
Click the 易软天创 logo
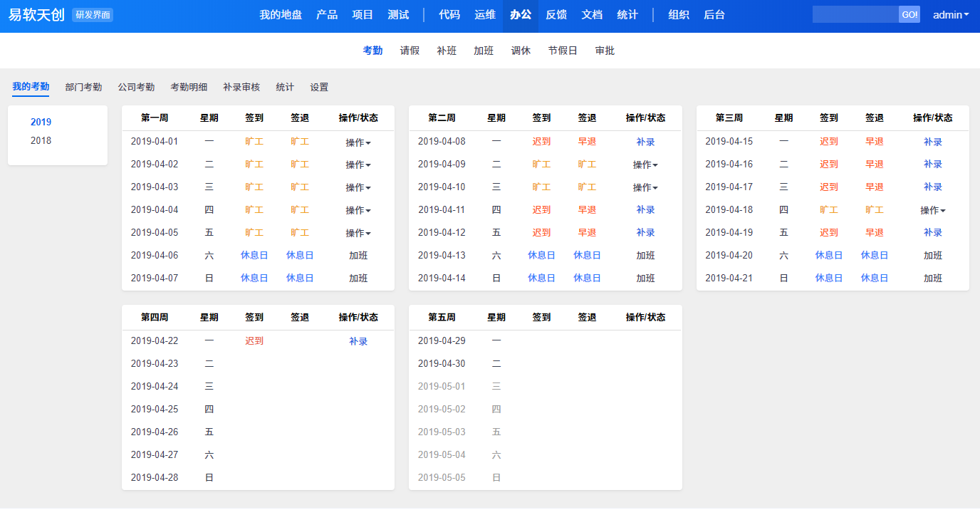[36, 15]
